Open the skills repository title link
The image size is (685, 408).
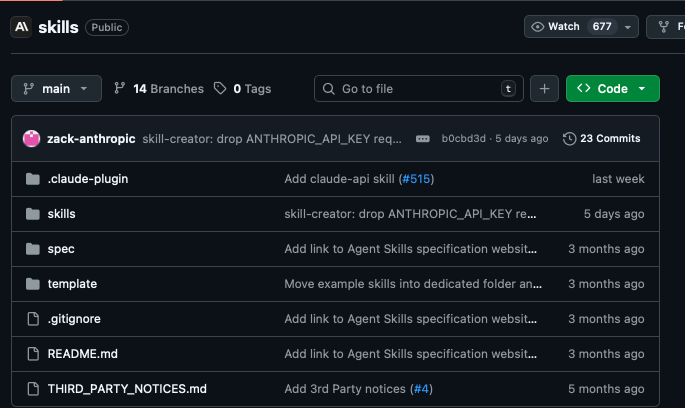(x=58, y=27)
